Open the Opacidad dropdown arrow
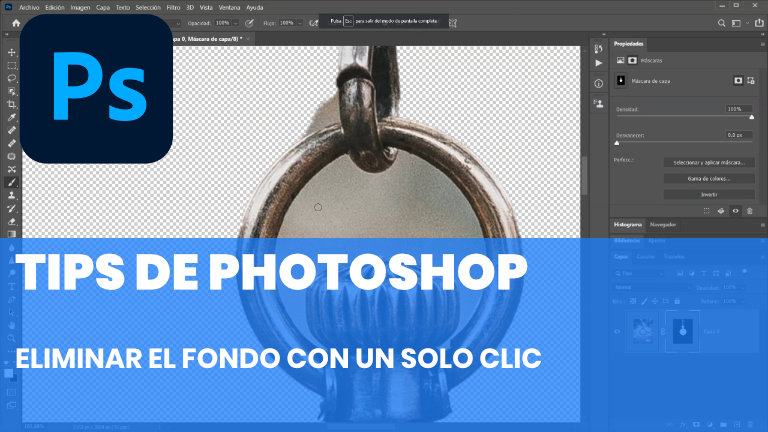The image size is (768, 432). 236,23
